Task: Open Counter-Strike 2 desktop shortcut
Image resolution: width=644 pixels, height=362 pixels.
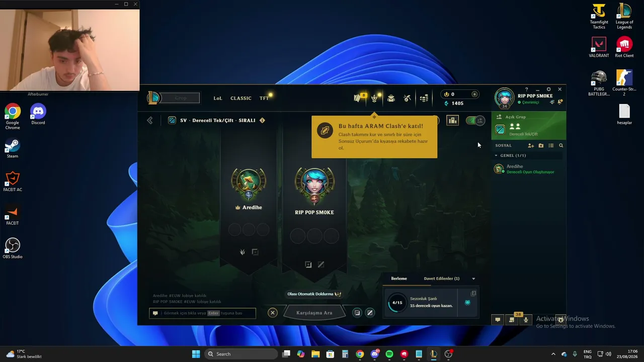Action: point(624,83)
